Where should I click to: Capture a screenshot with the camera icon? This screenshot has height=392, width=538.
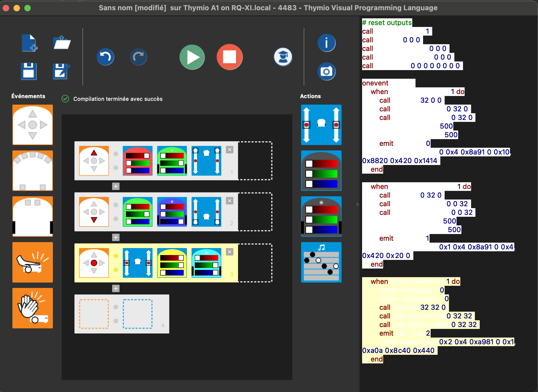[x=326, y=71]
